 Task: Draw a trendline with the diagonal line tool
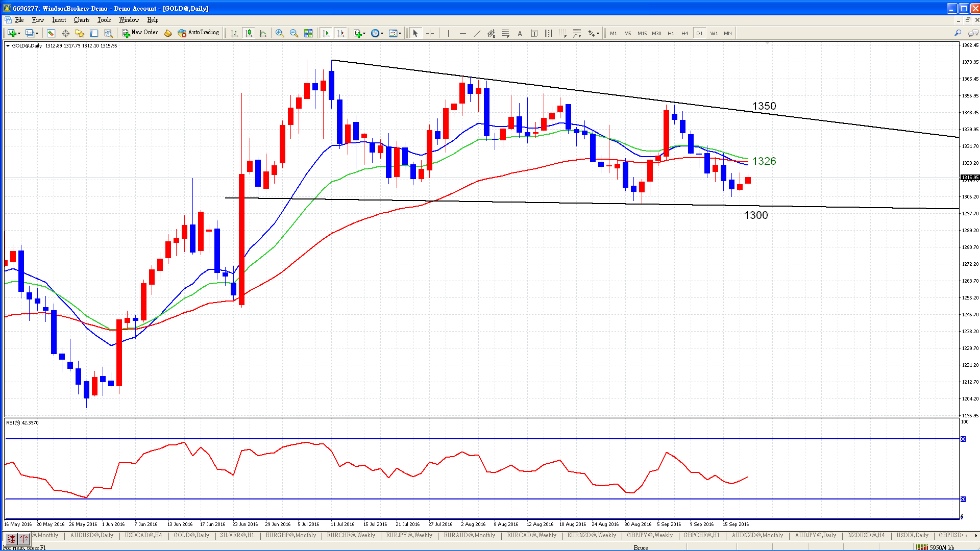(x=477, y=33)
